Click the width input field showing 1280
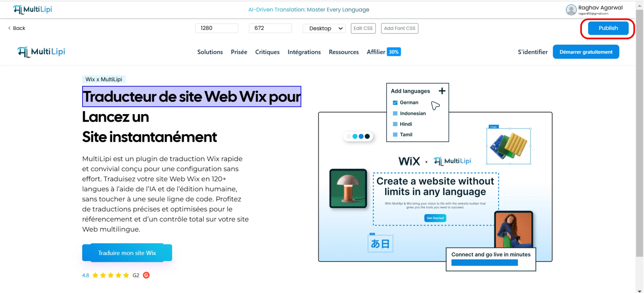This screenshot has height=293, width=644. click(x=217, y=28)
